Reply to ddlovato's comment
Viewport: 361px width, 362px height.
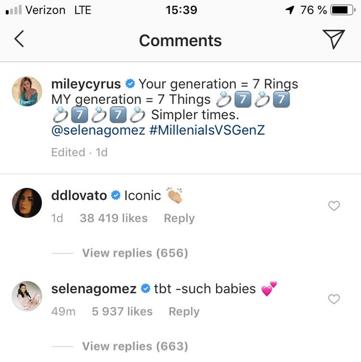pyautogui.click(x=179, y=219)
